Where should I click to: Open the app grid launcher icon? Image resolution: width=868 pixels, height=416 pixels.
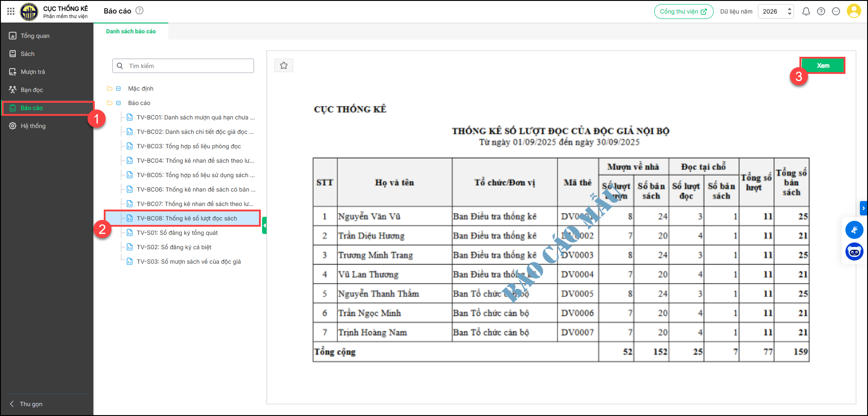pos(11,11)
